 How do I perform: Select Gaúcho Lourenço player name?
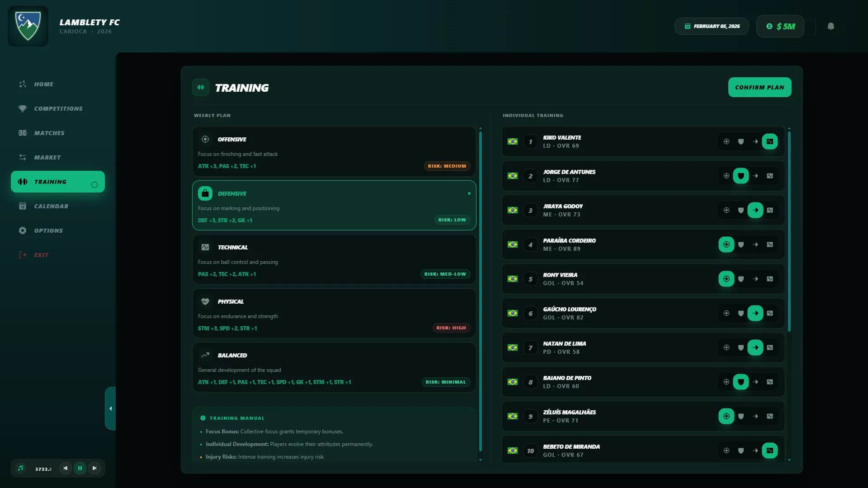click(x=570, y=309)
